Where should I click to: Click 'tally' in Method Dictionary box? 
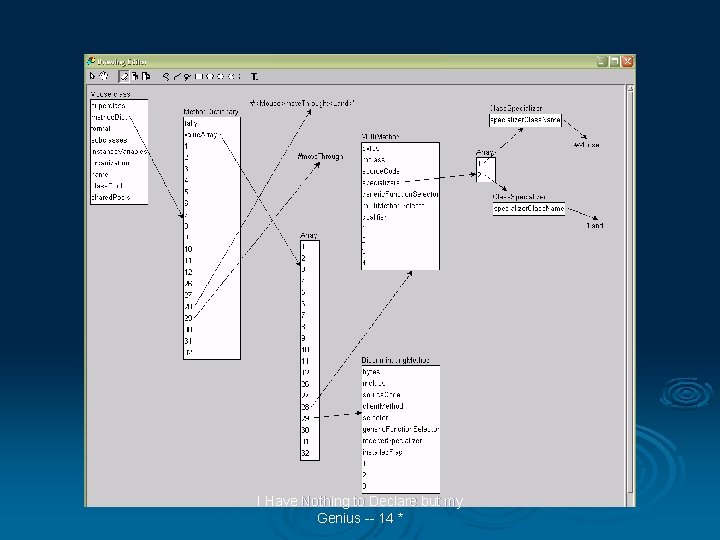coord(212,123)
